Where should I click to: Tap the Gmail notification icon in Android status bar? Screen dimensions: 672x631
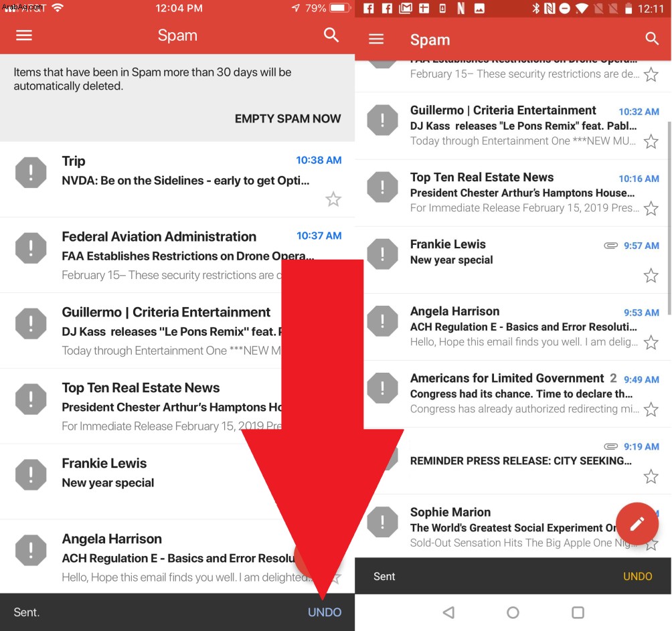[406, 8]
